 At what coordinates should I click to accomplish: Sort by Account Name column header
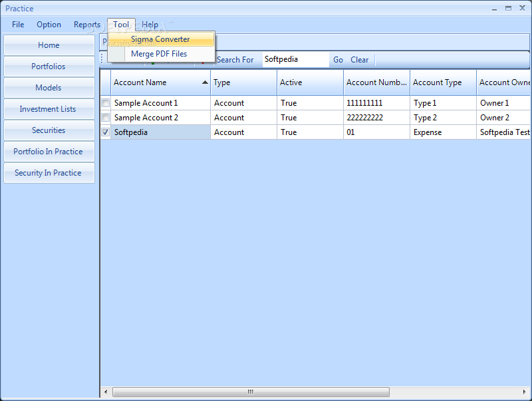pyautogui.click(x=160, y=82)
